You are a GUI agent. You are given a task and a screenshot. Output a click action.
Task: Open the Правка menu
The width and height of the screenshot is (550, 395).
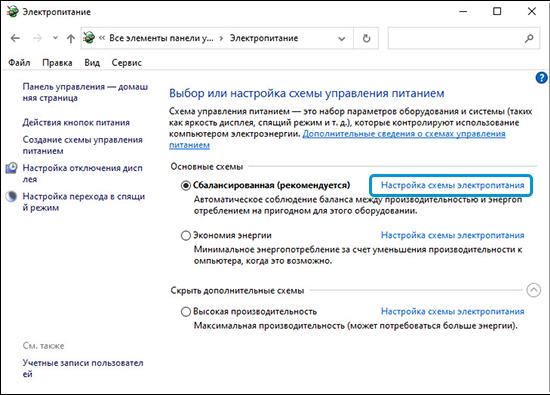(x=57, y=63)
